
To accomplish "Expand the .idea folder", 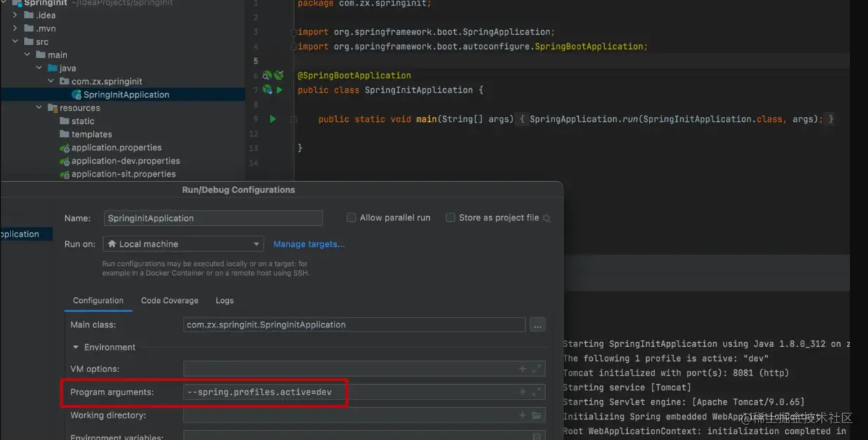I will click(x=15, y=15).
